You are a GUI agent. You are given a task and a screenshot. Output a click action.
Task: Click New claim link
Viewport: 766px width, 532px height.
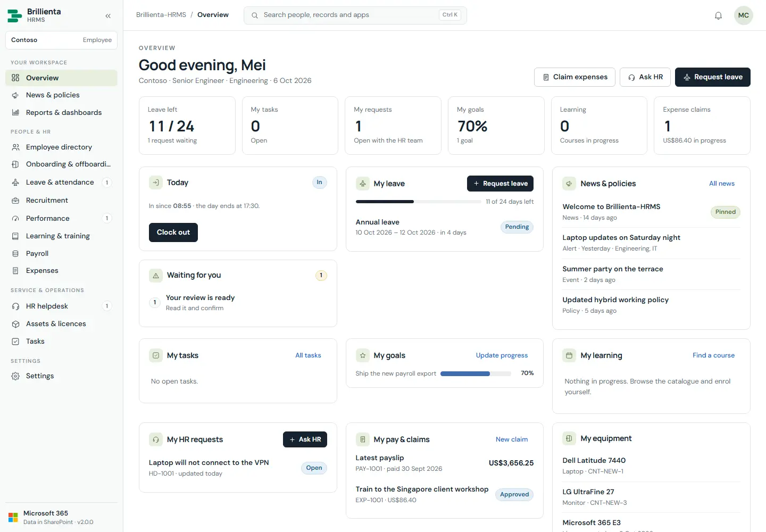point(512,439)
